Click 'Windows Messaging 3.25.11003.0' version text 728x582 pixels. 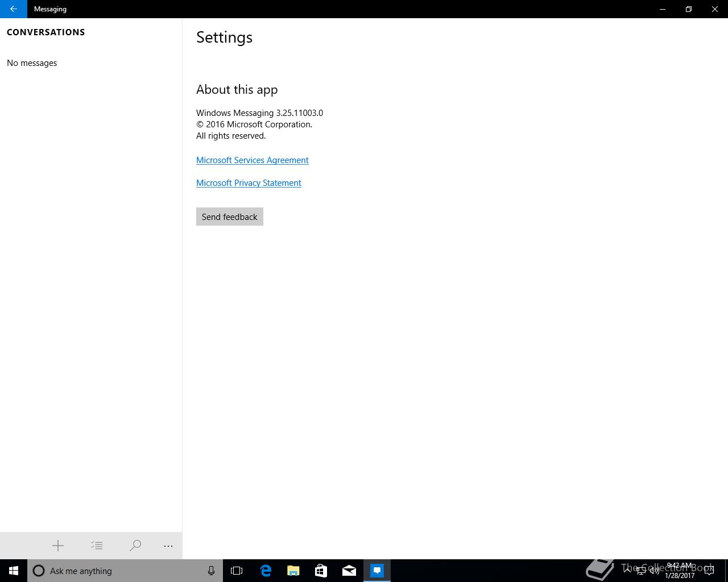[259, 113]
